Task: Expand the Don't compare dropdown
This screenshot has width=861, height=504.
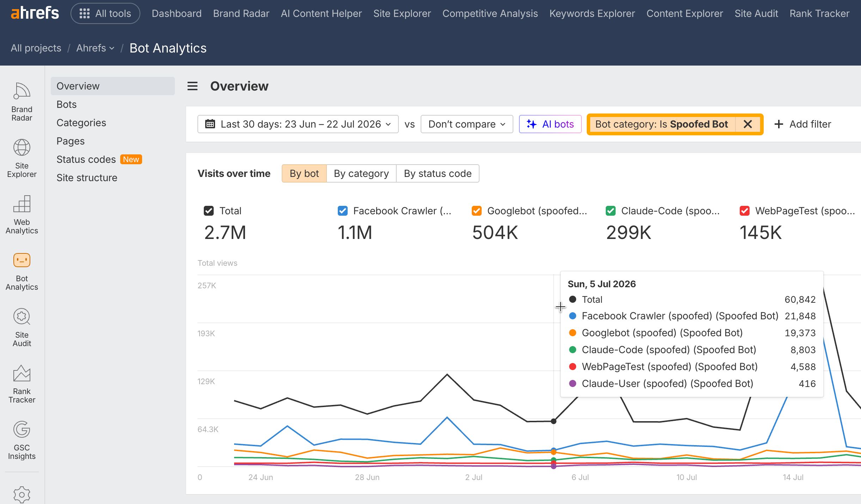Action: tap(467, 124)
